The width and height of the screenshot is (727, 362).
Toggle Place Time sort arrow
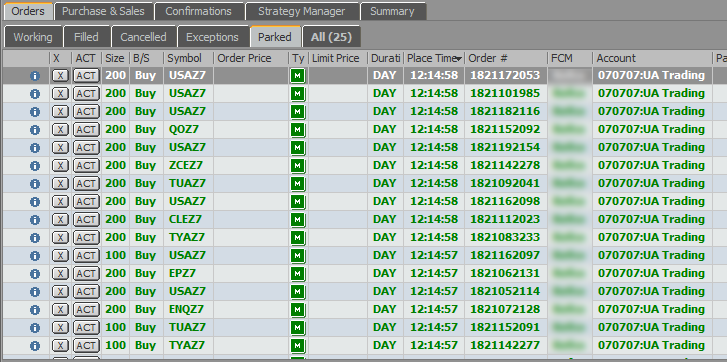click(x=459, y=59)
